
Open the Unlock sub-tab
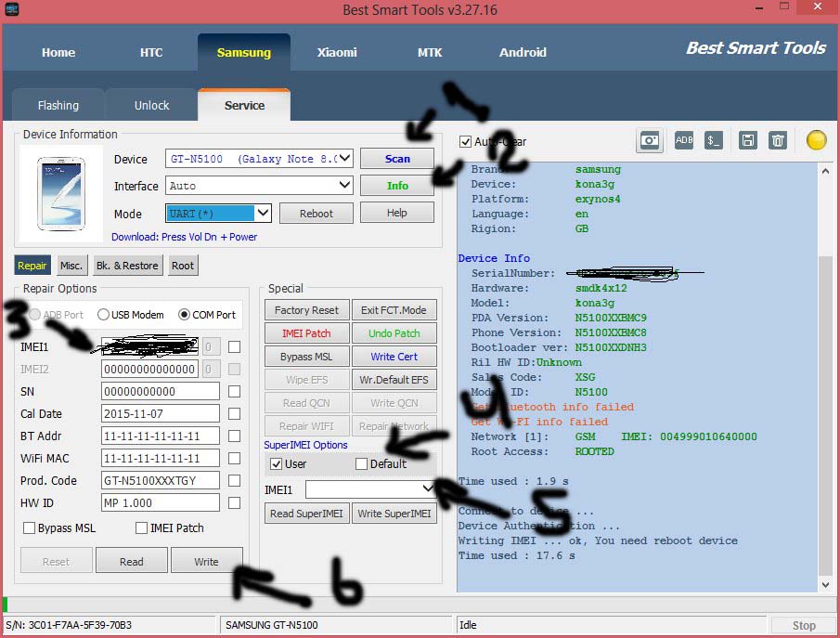pyautogui.click(x=151, y=105)
